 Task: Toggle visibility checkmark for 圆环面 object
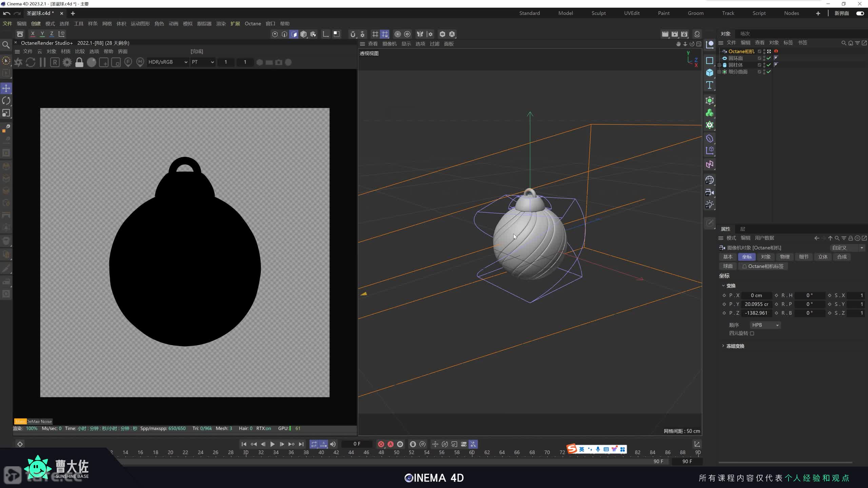[769, 58]
